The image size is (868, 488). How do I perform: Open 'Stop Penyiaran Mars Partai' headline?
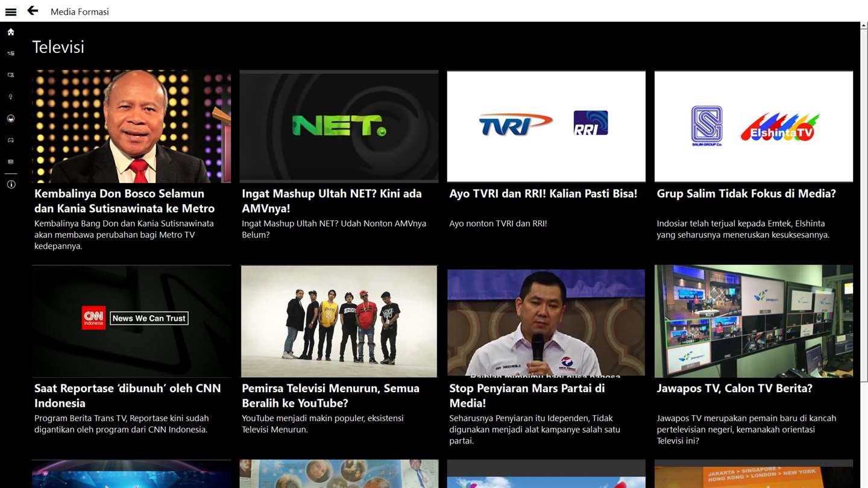pyautogui.click(x=527, y=396)
